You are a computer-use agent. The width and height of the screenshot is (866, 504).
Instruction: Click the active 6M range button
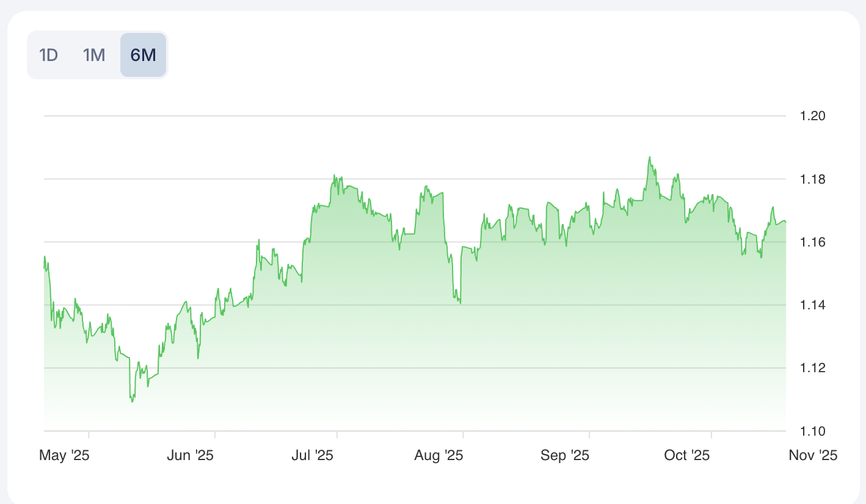coord(143,55)
